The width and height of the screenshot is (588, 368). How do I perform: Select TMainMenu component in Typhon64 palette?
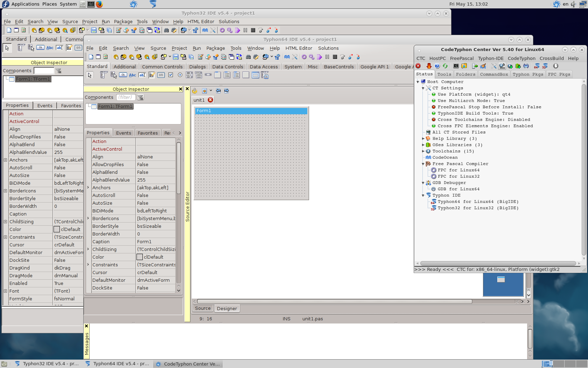pyautogui.click(x=104, y=75)
